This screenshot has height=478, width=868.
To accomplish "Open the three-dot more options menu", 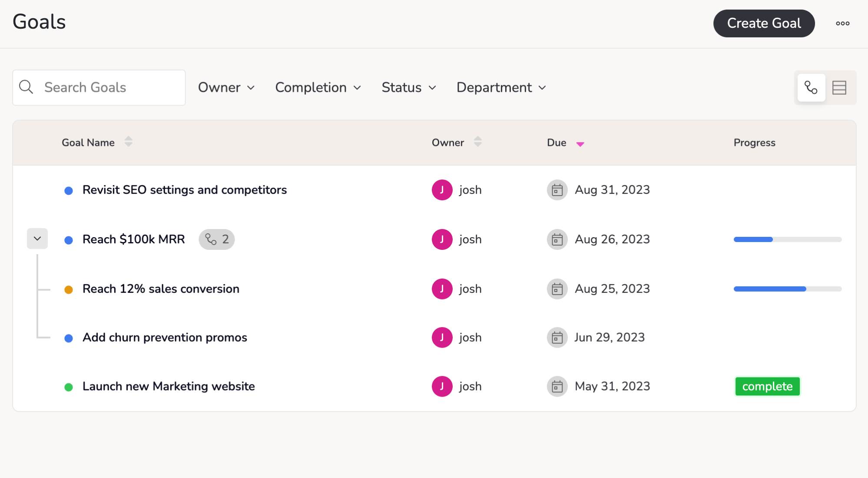I will click(x=842, y=23).
